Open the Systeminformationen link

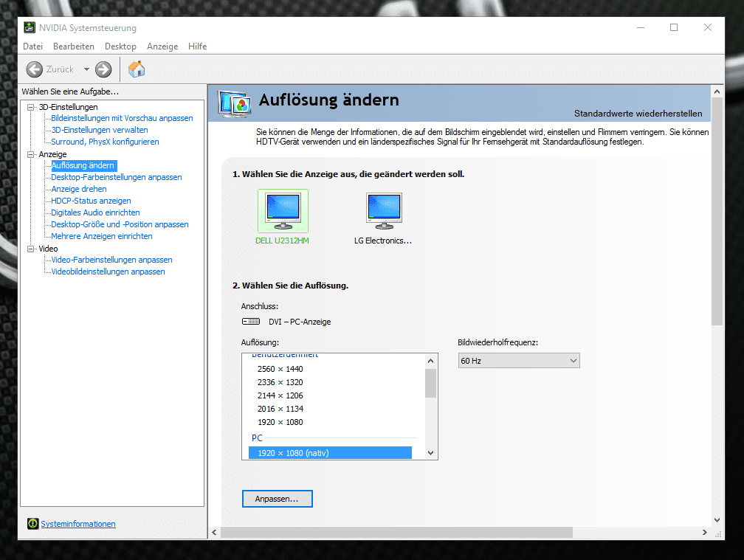tap(78, 524)
